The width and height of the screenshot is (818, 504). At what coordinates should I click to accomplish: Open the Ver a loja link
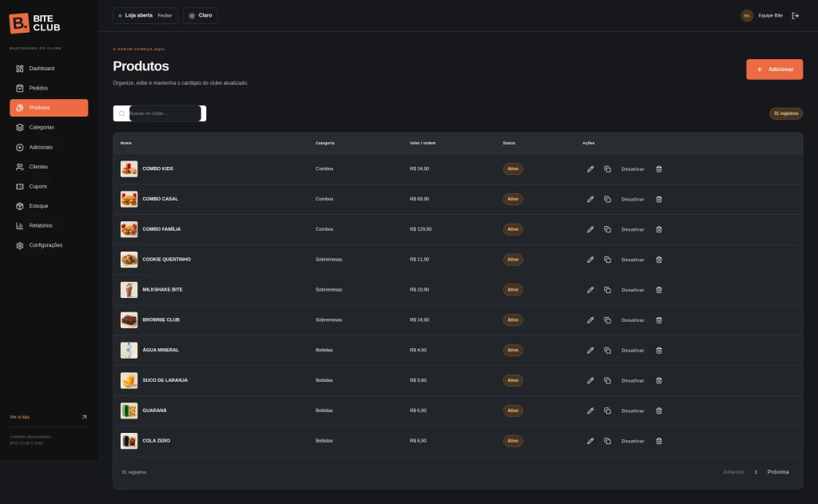click(x=49, y=417)
